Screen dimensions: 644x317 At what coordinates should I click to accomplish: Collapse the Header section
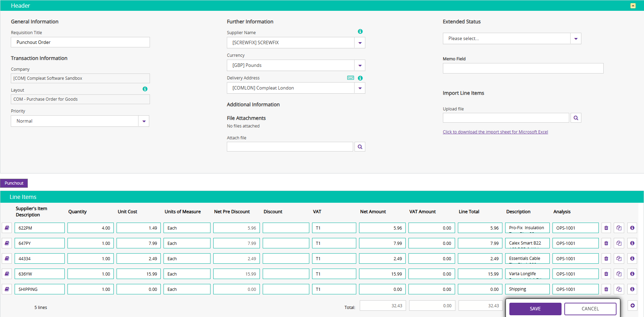pos(633,6)
